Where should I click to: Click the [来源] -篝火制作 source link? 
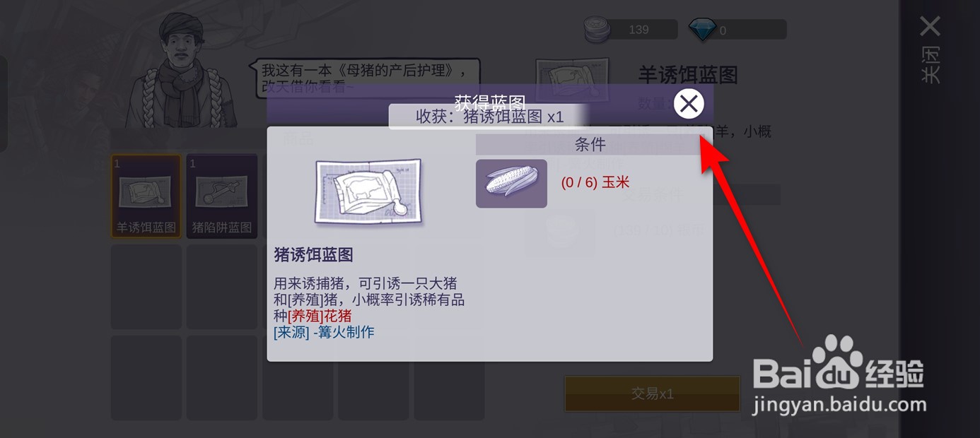click(324, 332)
